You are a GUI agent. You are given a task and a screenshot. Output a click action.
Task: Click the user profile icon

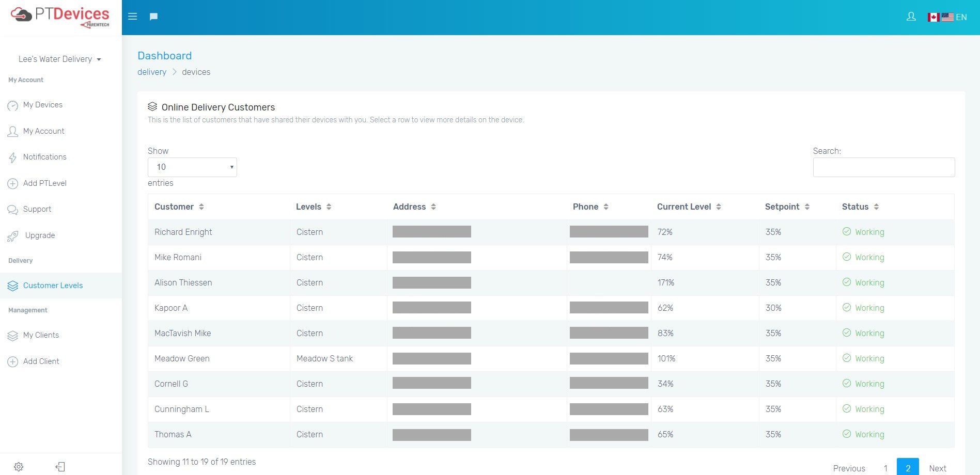click(x=911, y=17)
